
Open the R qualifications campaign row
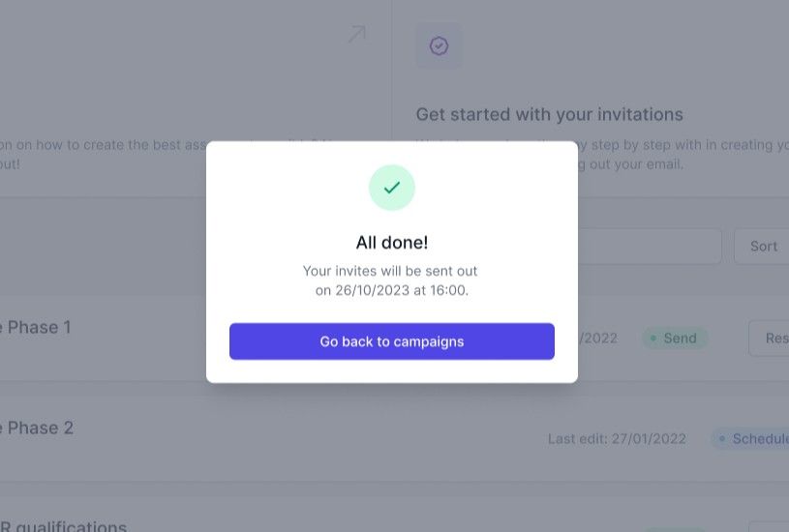point(64,527)
